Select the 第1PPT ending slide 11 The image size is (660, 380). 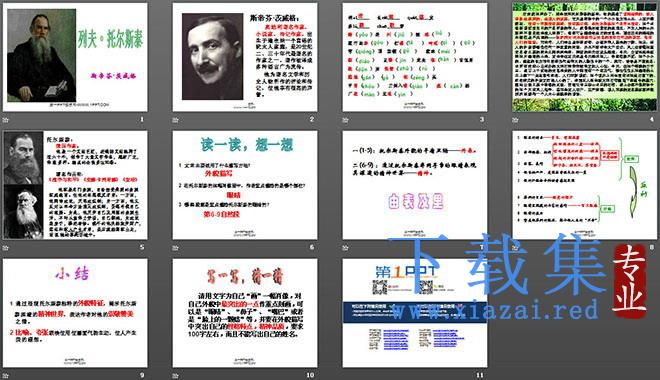pos(415,313)
